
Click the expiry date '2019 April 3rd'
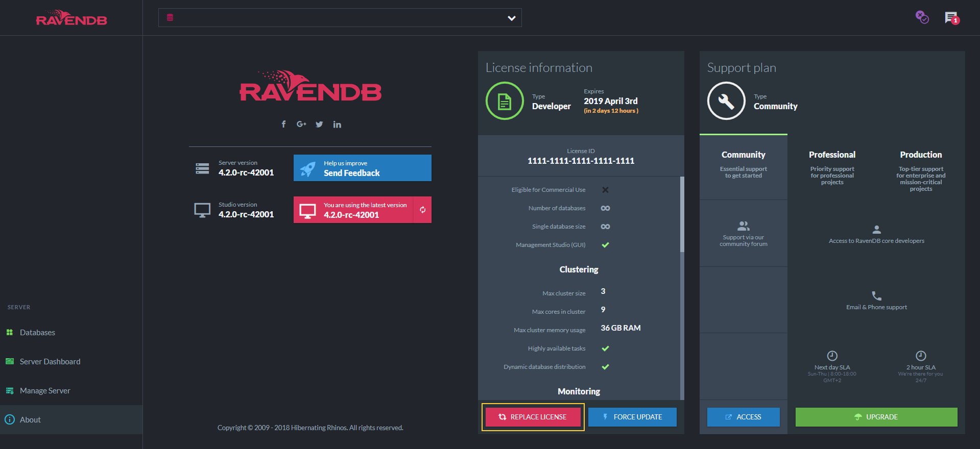[611, 101]
